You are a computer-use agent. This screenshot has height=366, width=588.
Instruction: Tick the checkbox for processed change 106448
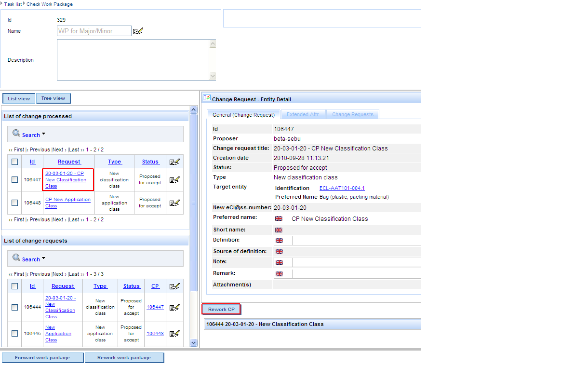coord(15,203)
